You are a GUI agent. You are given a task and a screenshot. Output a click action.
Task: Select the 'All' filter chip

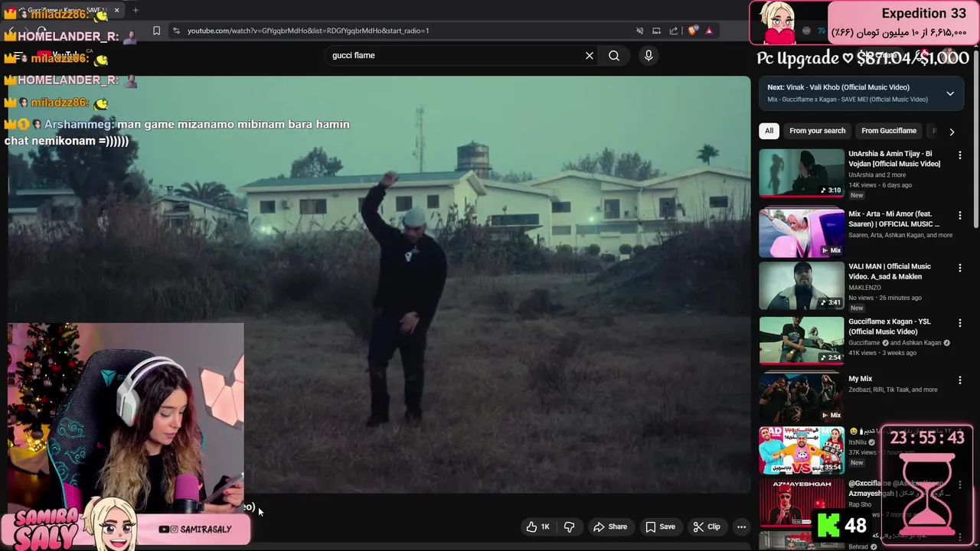[769, 131]
